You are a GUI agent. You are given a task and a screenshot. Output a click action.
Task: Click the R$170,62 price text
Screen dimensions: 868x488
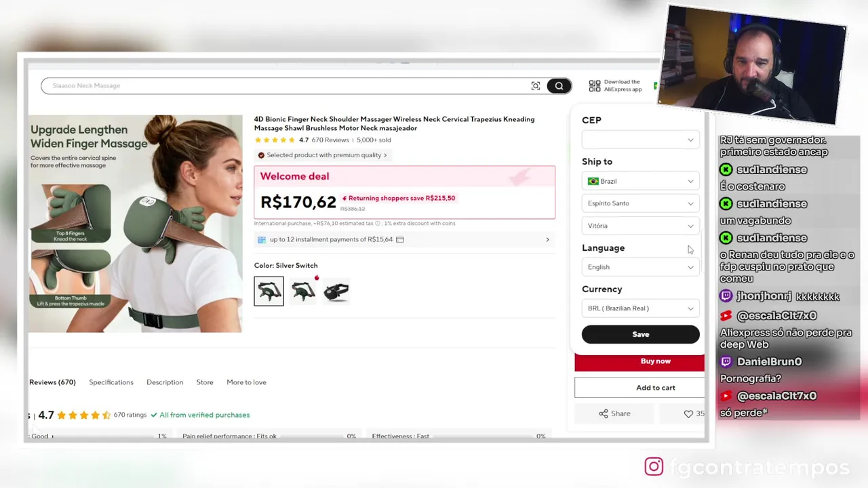point(298,202)
